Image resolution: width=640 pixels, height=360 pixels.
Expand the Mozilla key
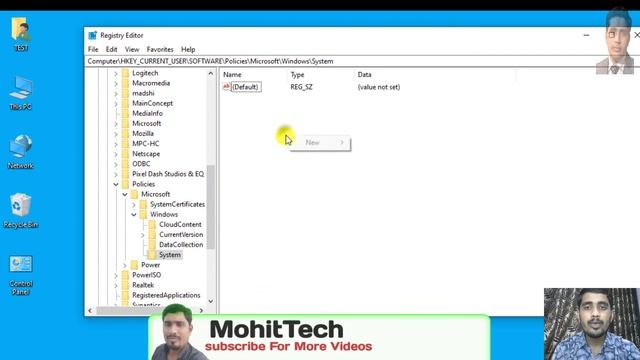click(116, 134)
